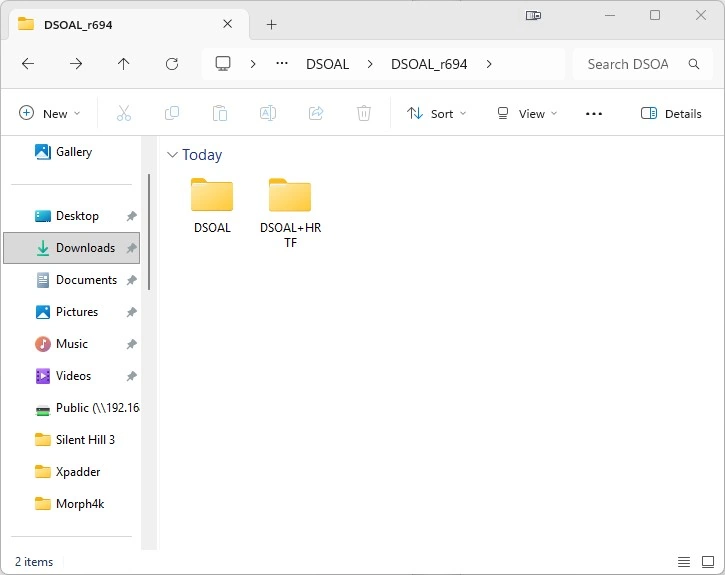
Task: Click the Share icon in toolbar
Action: (x=316, y=113)
